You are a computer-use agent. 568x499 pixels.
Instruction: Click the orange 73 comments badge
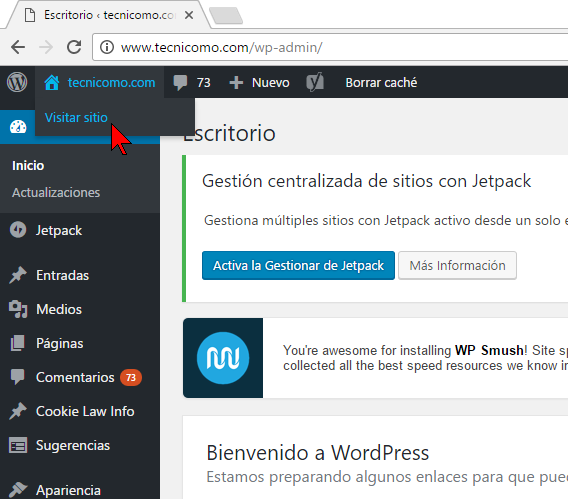click(x=131, y=377)
